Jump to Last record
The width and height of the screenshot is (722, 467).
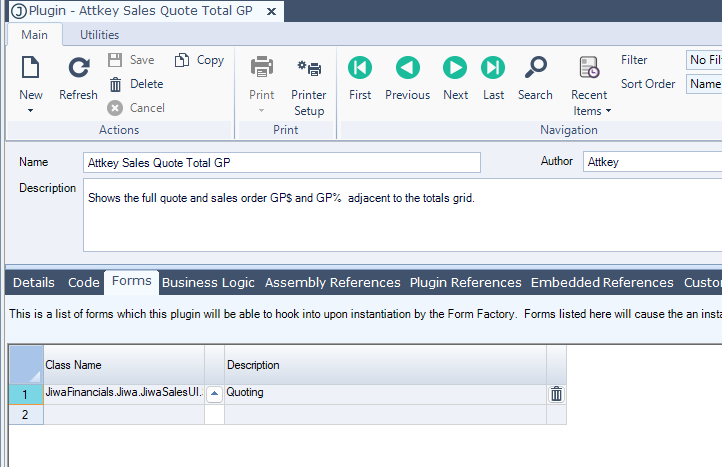point(493,78)
